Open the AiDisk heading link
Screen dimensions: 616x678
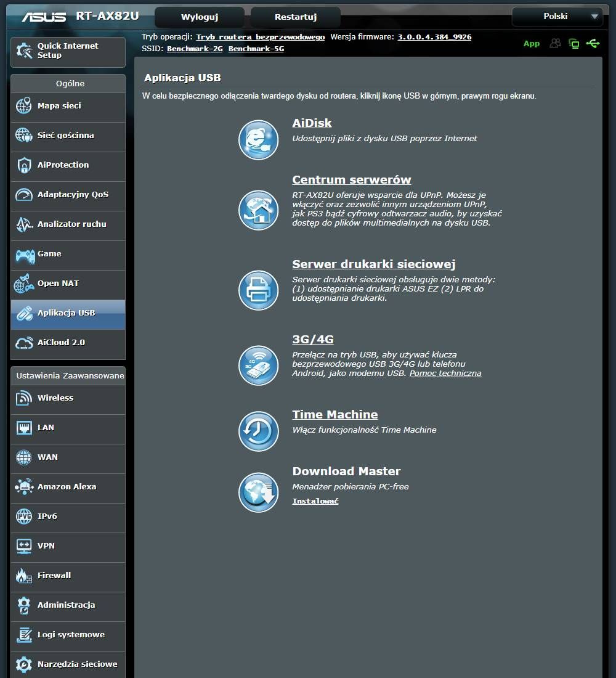click(x=312, y=123)
